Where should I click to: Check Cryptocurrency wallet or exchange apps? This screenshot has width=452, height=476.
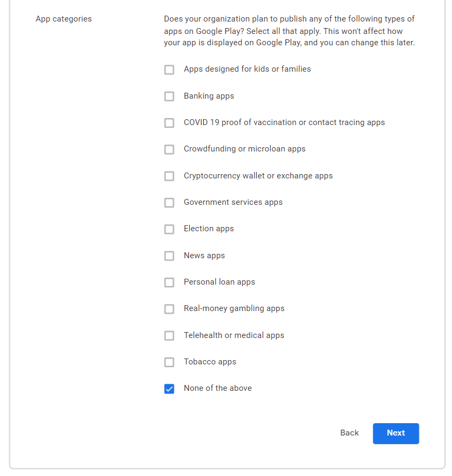click(x=169, y=176)
